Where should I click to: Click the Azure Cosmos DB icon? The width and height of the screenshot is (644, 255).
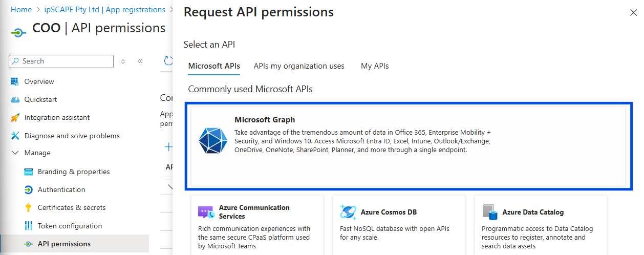point(348,212)
